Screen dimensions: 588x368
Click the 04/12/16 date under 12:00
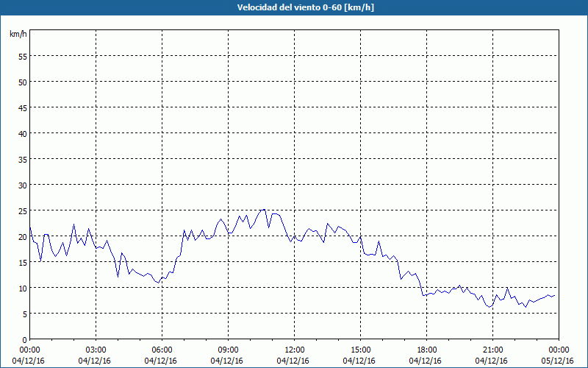[293, 361]
